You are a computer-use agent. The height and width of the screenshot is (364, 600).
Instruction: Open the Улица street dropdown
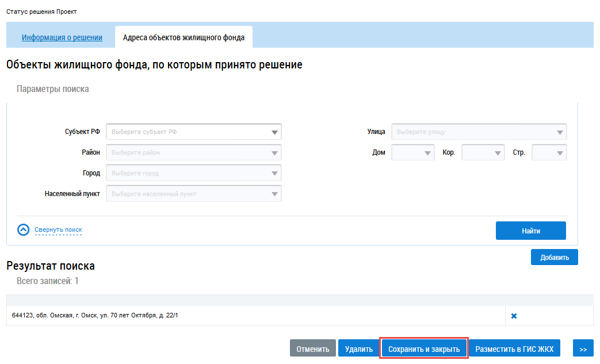pyautogui.click(x=479, y=132)
